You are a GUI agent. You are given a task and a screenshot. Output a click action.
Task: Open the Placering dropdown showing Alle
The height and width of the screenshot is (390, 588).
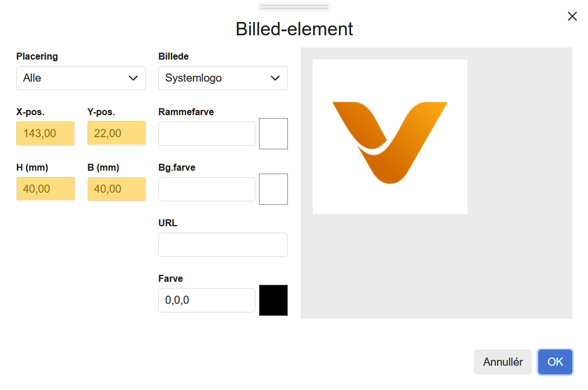[x=81, y=78]
